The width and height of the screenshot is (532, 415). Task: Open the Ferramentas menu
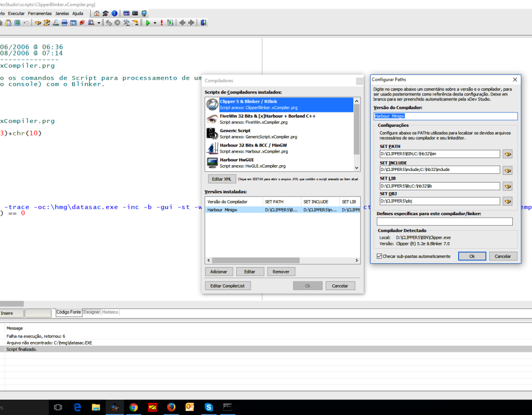[x=40, y=13]
